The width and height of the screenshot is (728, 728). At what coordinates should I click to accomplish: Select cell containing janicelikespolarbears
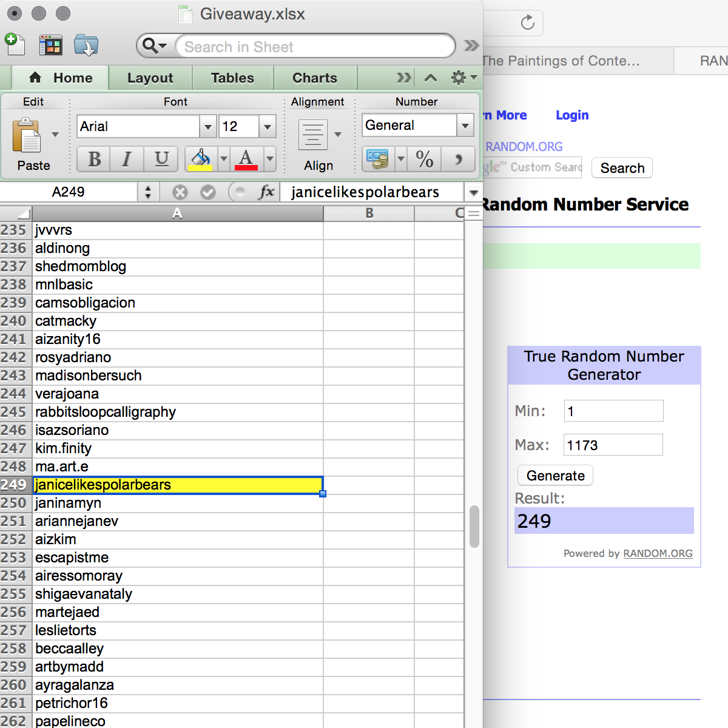[x=178, y=485]
